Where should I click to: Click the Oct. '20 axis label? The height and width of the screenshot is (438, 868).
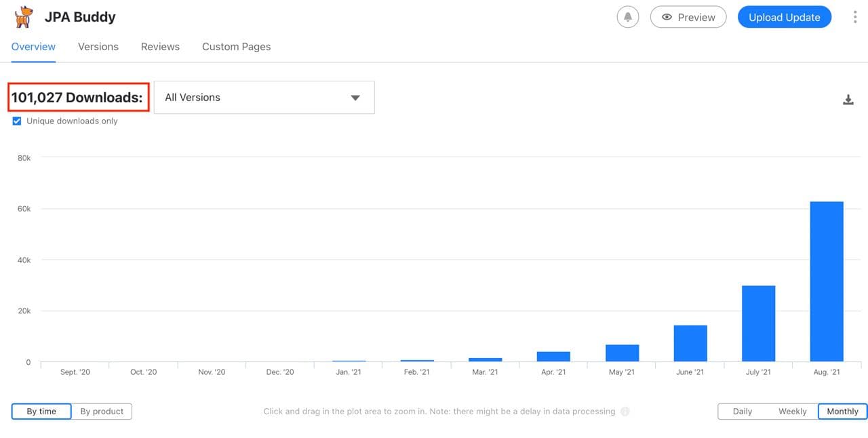[x=144, y=372]
